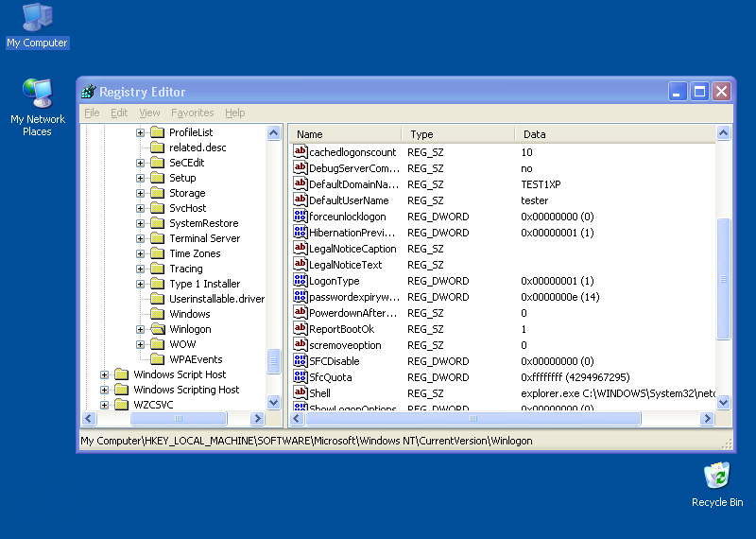Click the Registry Editor title bar icon
Image resolution: width=756 pixels, height=539 pixels.
89,91
